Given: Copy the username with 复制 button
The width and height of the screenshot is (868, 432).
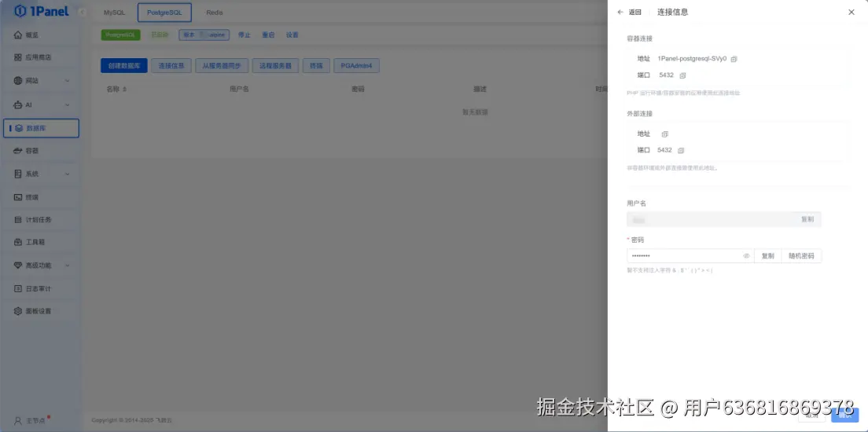Looking at the screenshot, I should click(807, 220).
